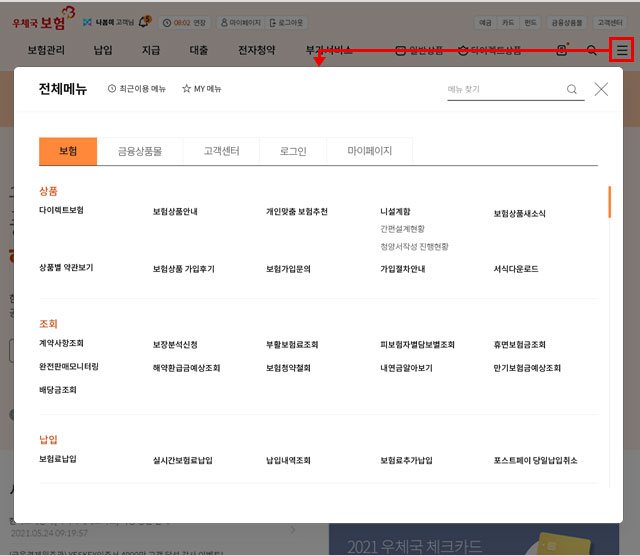Click header 마이페이지 button
The image size is (640, 556).
[x=241, y=22]
